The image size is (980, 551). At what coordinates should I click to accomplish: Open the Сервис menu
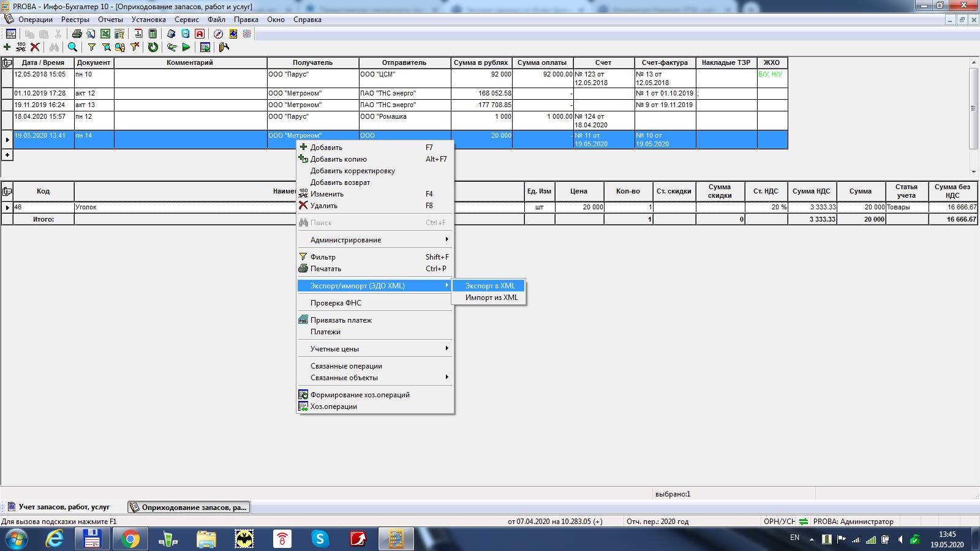click(187, 20)
